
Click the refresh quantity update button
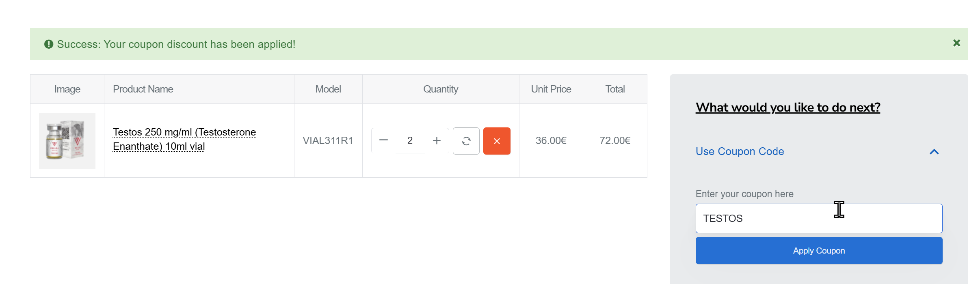pyautogui.click(x=466, y=141)
